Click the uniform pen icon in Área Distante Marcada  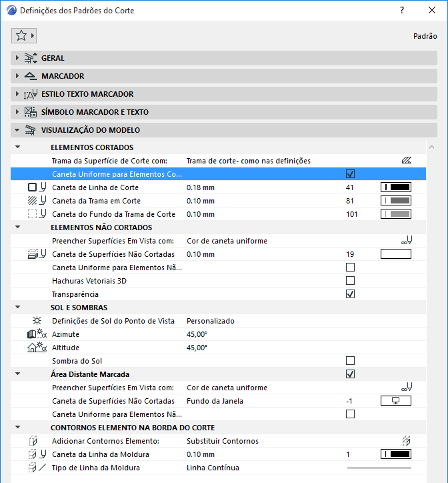(x=407, y=387)
